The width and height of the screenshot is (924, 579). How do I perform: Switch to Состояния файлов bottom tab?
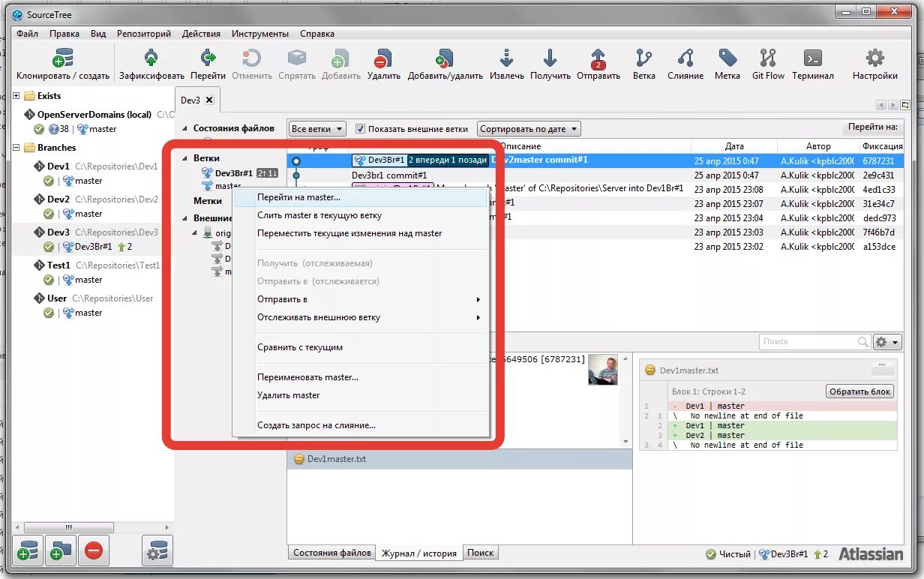pyautogui.click(x=332, y=553)
